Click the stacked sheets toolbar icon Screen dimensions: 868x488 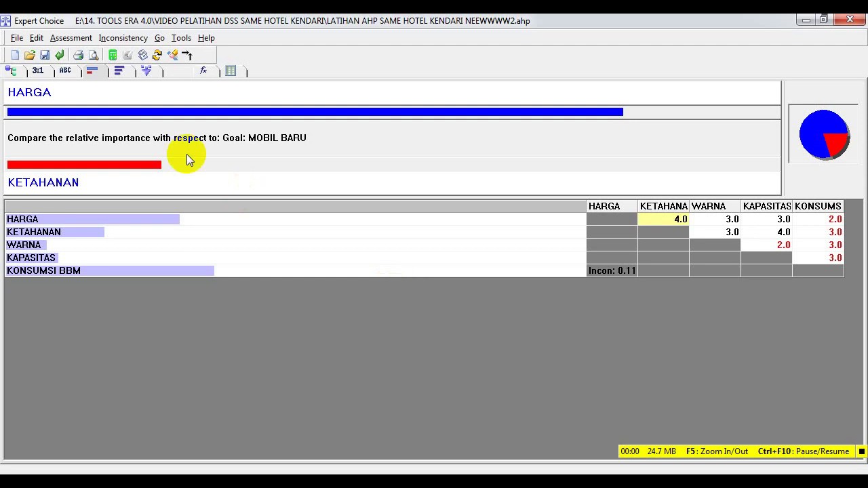tap(142, 55)
